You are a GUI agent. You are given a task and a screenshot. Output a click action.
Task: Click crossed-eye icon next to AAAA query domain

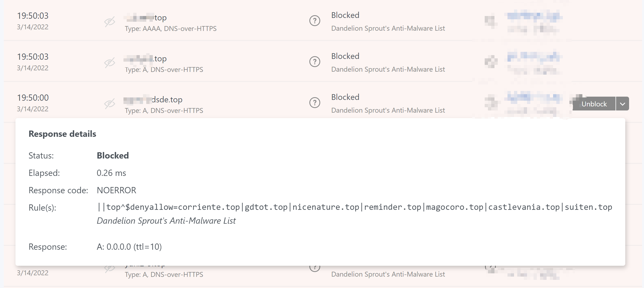(110, 22)
